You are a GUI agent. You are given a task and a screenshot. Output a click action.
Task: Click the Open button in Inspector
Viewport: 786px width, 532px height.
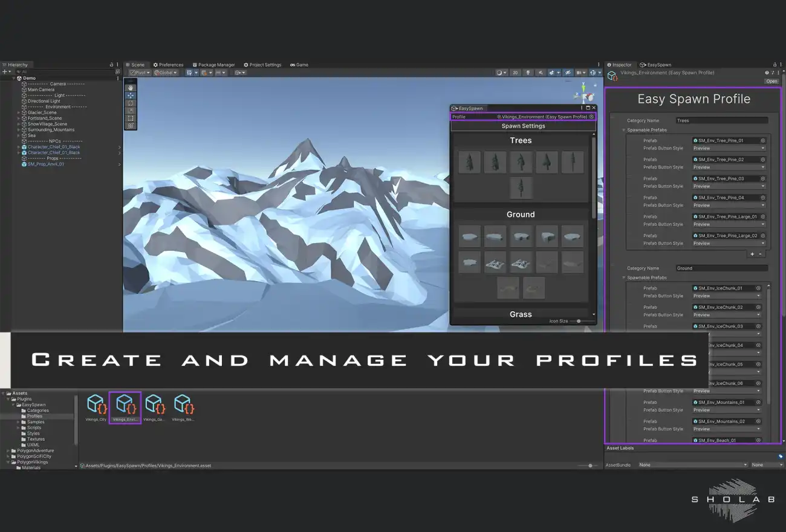point(771,81)
